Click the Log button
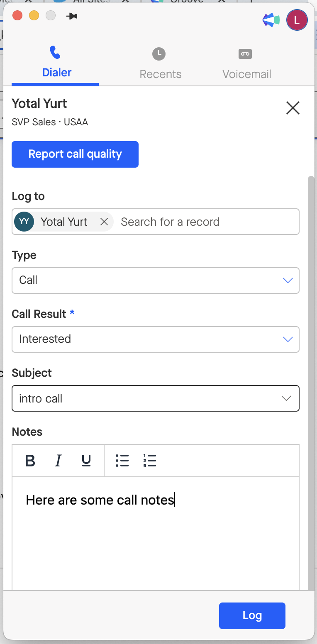Viewport: 317px width, 644px height. [x=252, y=615]
